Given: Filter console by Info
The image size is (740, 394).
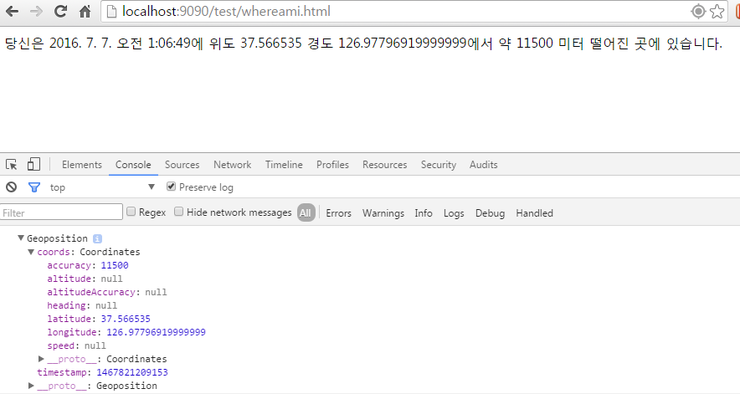Looking at the screenshot, I should pos(423,213).
